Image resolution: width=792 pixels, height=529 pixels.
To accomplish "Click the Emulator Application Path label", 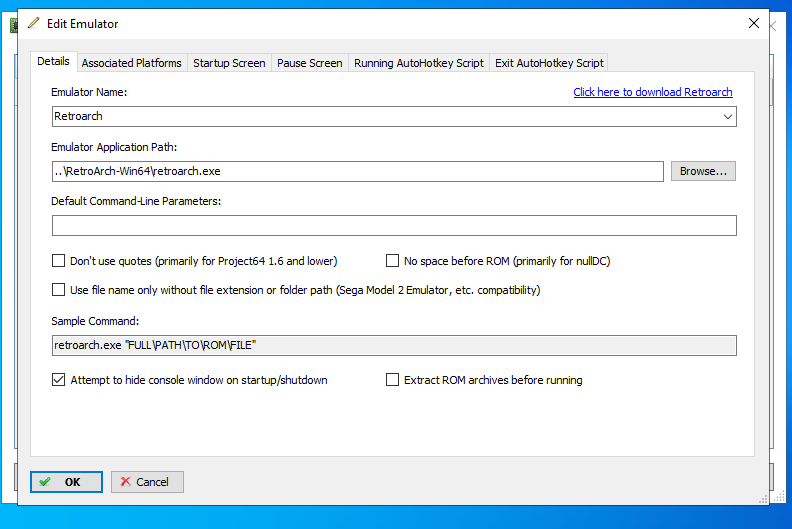I will (114, 147).
